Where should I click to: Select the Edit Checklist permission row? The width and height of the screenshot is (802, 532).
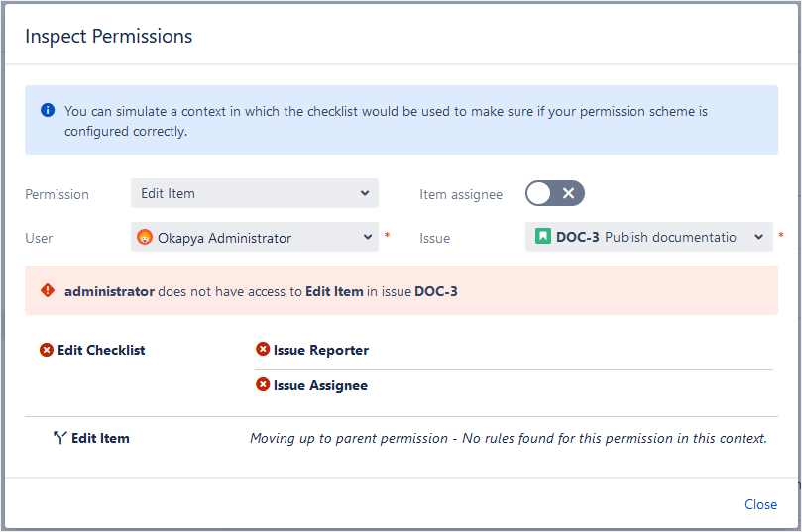pyautogui.click(x=101, y=350)
